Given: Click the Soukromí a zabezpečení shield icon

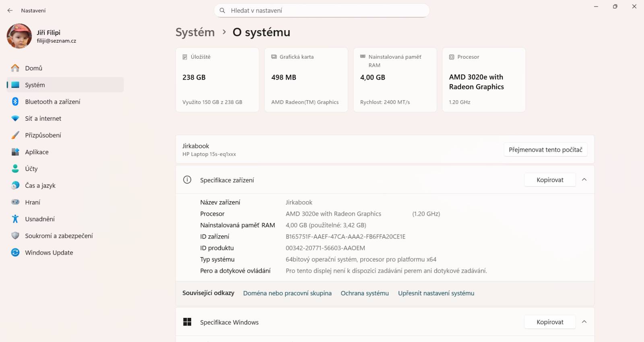Looking at the screenshot, I should (x=15, y=236).
